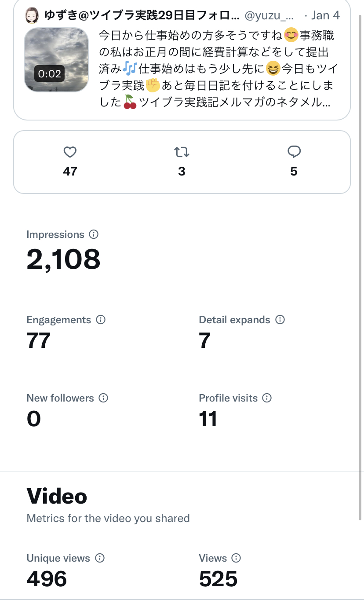This screenshot has width=364, height=603.
Task: Click the 47 likes count
Action: pyautogui.click(x=70, y=172)
